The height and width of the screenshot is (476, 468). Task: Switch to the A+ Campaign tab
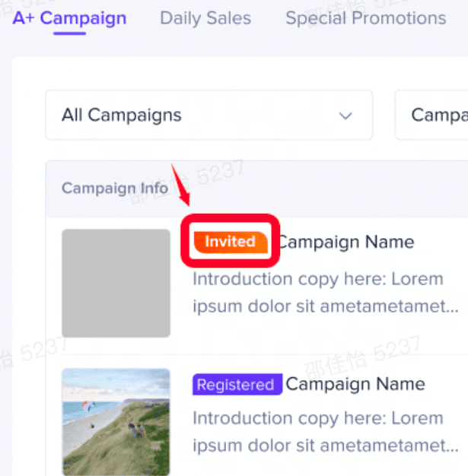69,18
